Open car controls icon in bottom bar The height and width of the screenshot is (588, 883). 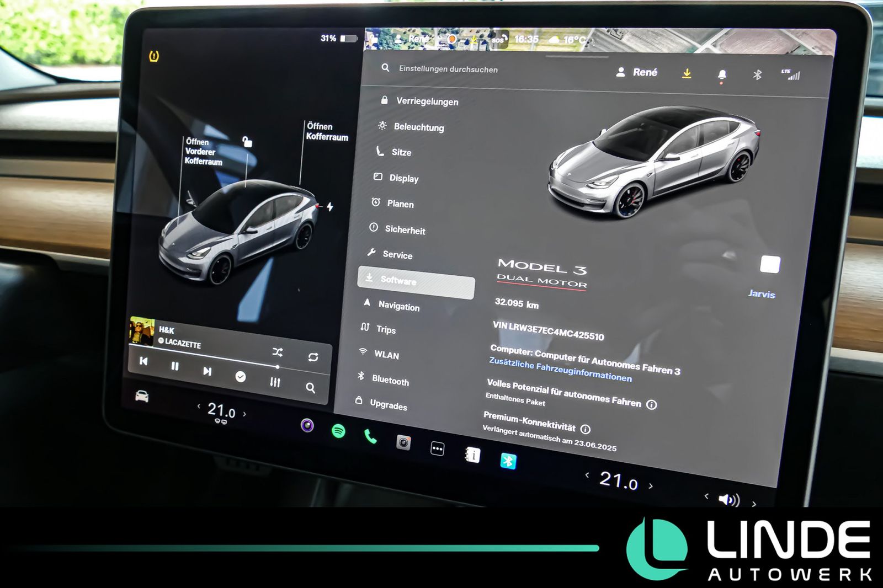click(x=142, y=396)
